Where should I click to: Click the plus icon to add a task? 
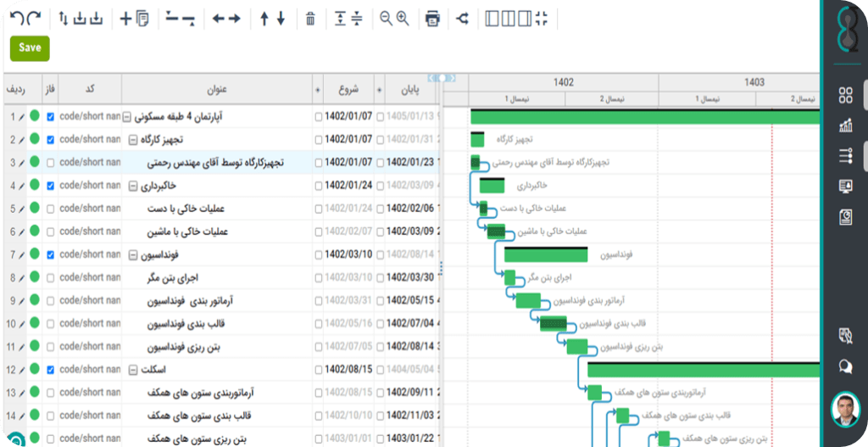click(126, 19)
